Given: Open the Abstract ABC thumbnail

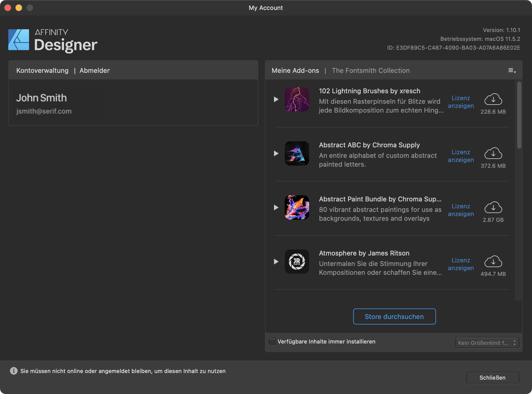Looking at the screenshot, I should pyautogui.click(x=297, y=153).
